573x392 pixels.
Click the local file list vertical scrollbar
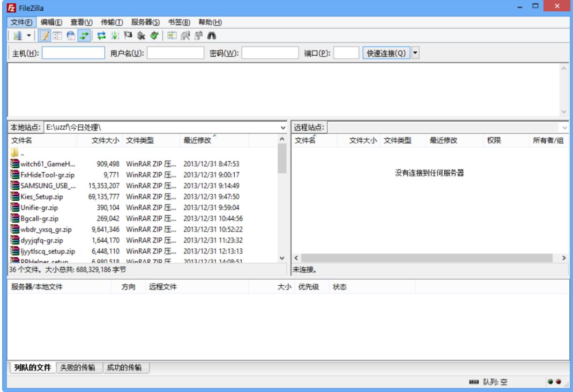(x=282, y=199)
